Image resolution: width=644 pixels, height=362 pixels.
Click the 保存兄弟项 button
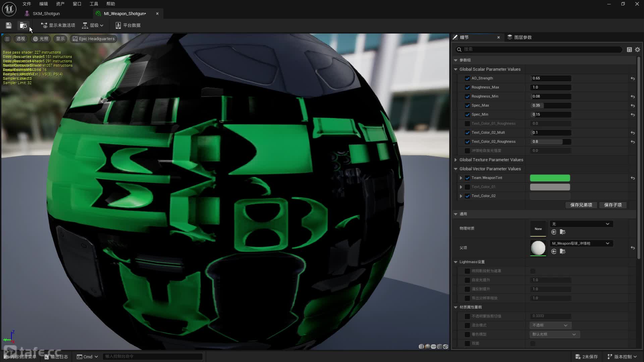tap(581, 205)
